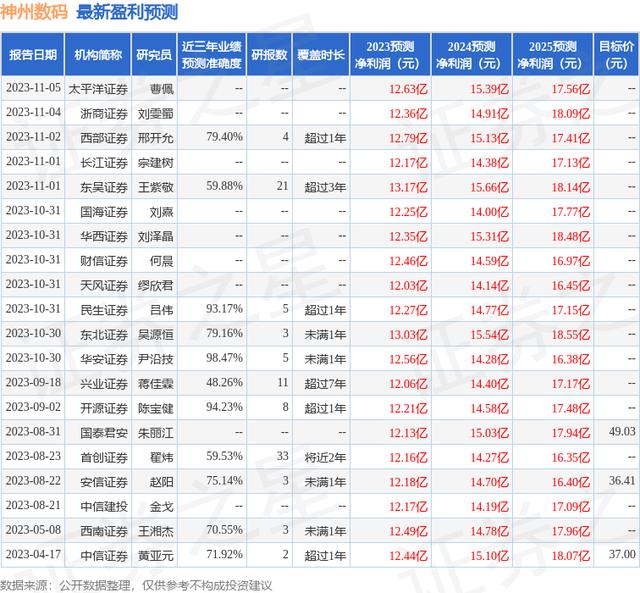Click the 2024 profit value 15.66亿

pos(489,187)
